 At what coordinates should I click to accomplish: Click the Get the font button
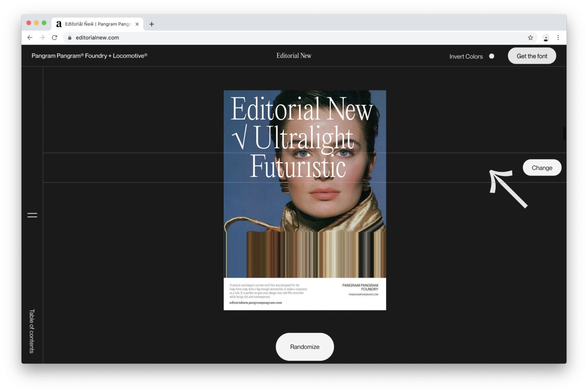click(x=532, y=56)
